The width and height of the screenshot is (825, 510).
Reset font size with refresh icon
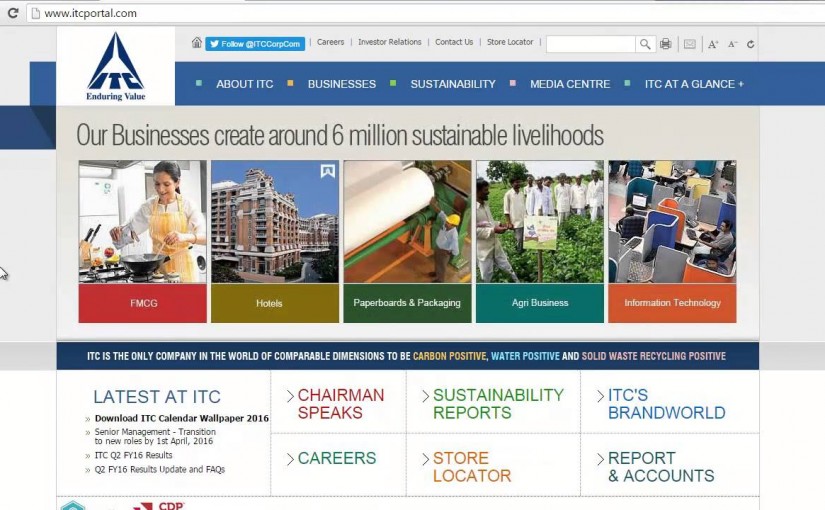click(751, 44)
